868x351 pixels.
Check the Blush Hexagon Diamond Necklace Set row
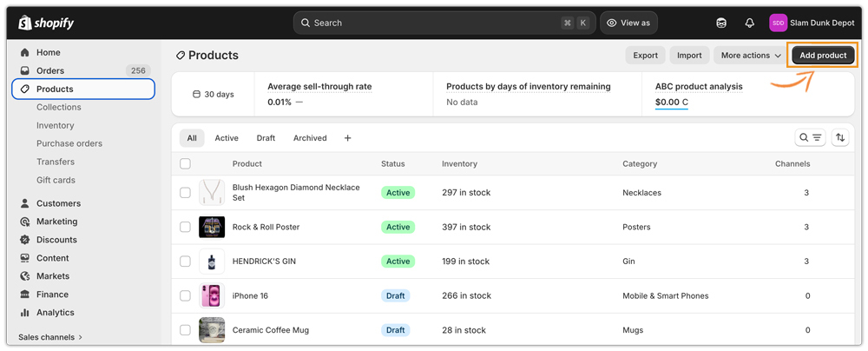pyautogui.click(x=186, y=192)
